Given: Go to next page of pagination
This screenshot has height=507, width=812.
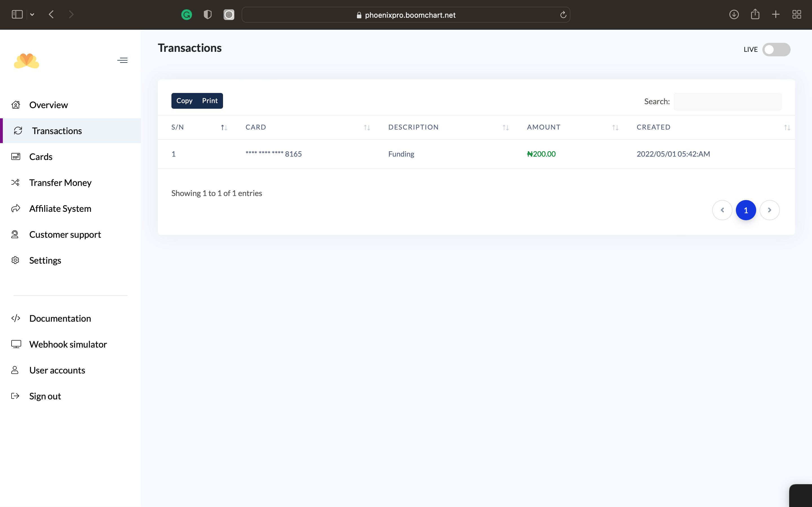Looking at the screenshot, I should pos(769,210).
